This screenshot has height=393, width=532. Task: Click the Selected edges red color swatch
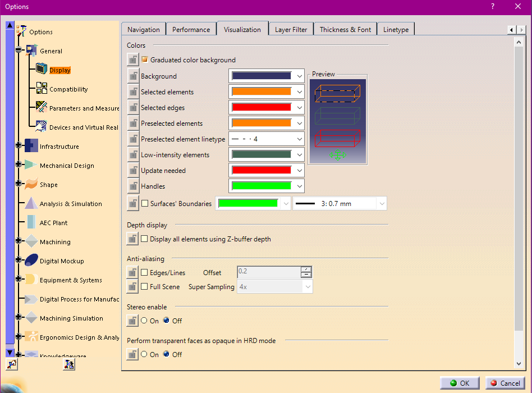(262, 107)
